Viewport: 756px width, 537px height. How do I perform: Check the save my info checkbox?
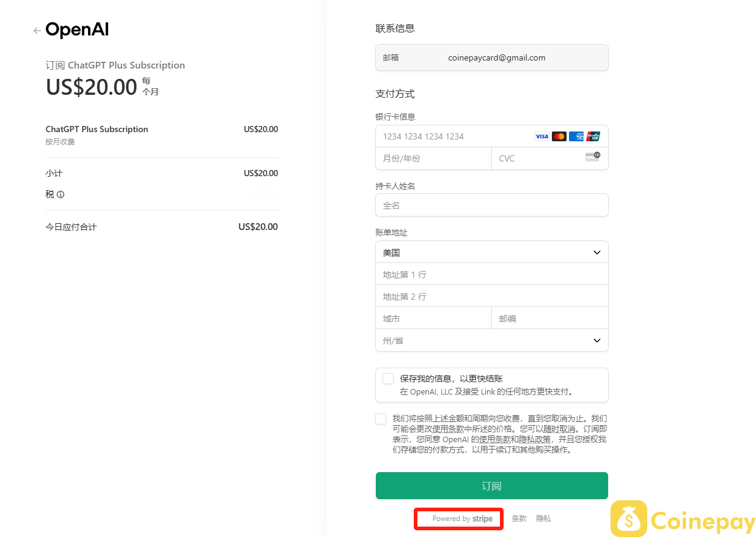pos(388,379)
